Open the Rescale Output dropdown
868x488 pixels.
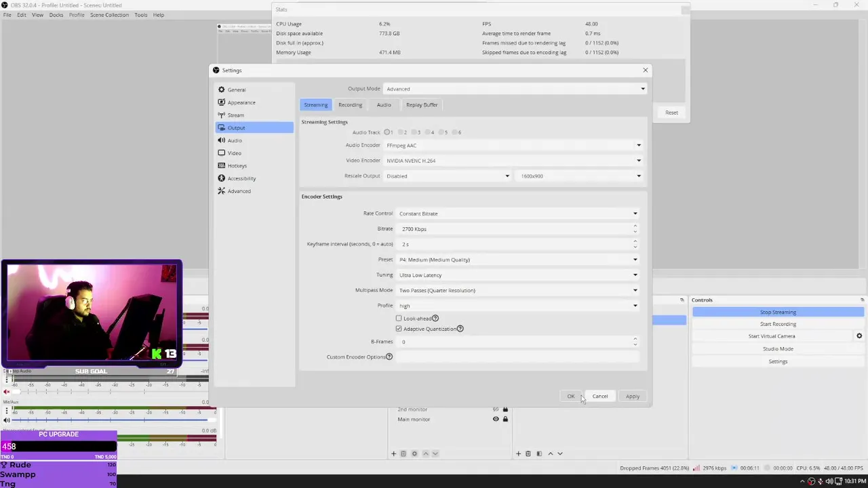448,176
